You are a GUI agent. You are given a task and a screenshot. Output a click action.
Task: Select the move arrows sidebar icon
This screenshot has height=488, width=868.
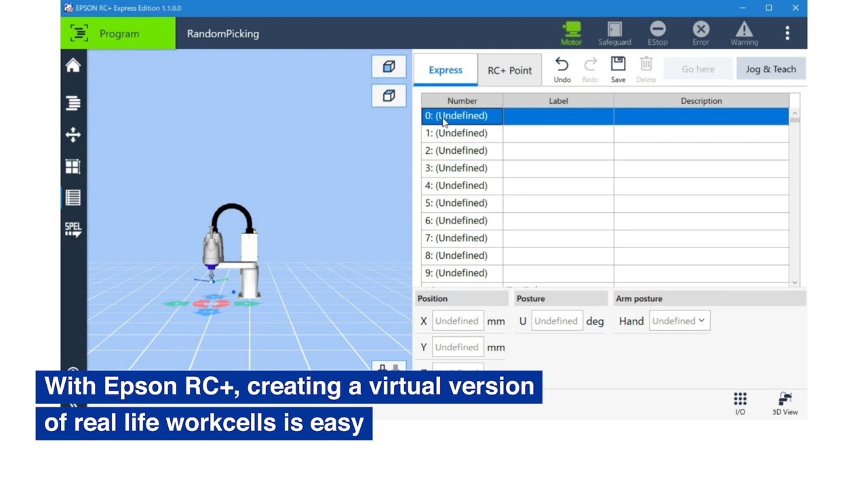tap(73, 135)
